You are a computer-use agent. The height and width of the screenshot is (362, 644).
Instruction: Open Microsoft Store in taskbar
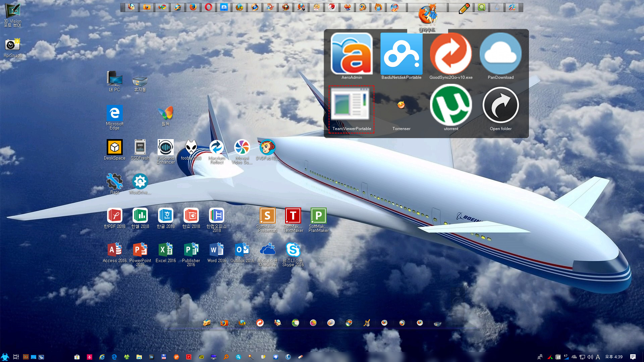pyautogui.click(x=77, y=357)
